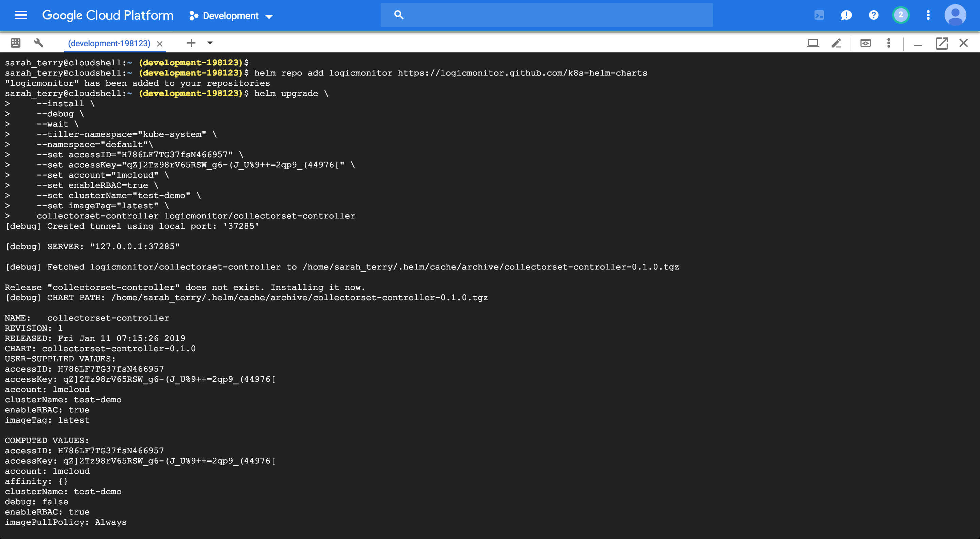Image resolution: width=980 pixels, height=539 pixels.
Task: Click 'affinity: {}' output line
Action: pos(36,481)
